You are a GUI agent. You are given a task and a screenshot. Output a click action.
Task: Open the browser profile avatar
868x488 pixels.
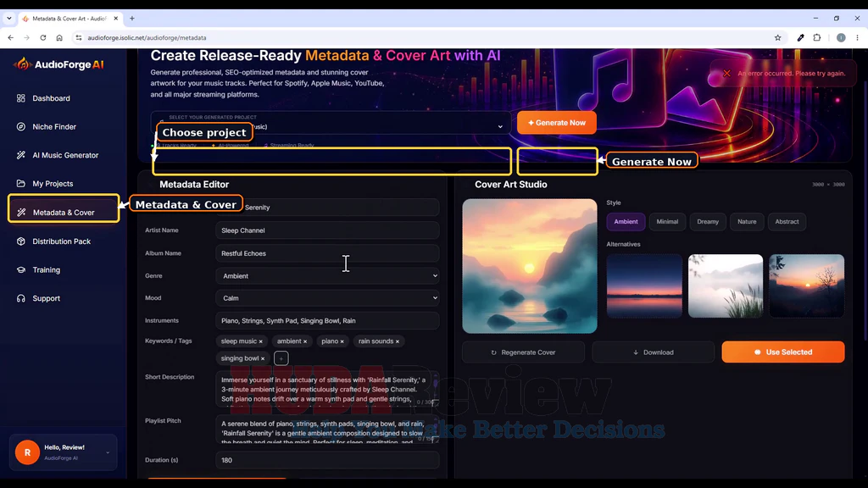coord(841,37)
